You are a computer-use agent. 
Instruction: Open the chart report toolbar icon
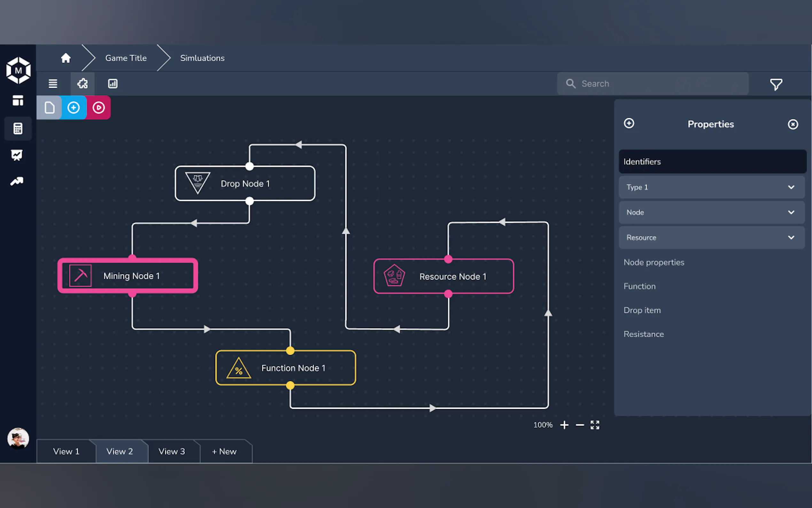pos(113,83)
